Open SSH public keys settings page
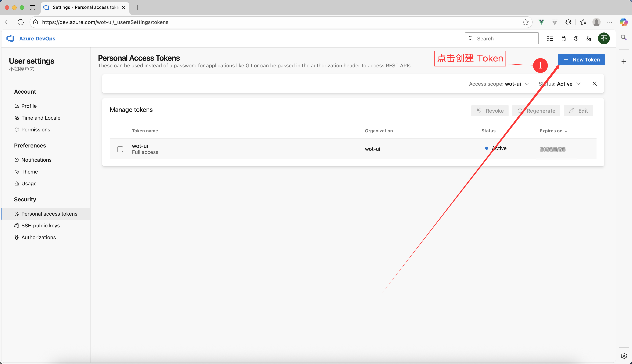Viewport: 632px width, 364px height. [40, 226]
